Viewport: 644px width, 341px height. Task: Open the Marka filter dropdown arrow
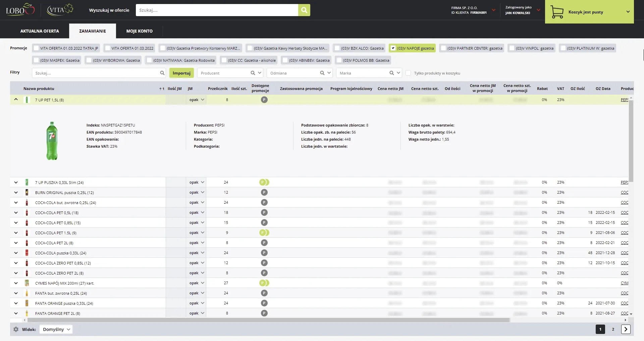pyautogui.click(x=398, y=73)
